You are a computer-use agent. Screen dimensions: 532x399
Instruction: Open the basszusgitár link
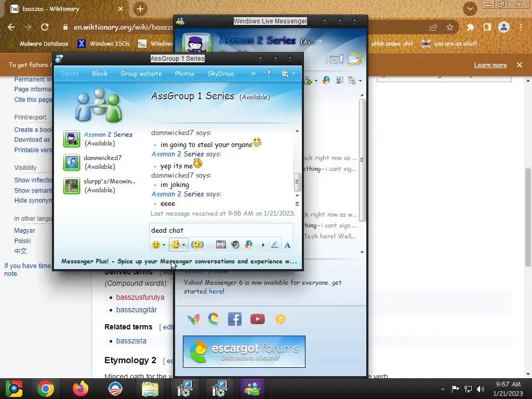coord(137,310)
